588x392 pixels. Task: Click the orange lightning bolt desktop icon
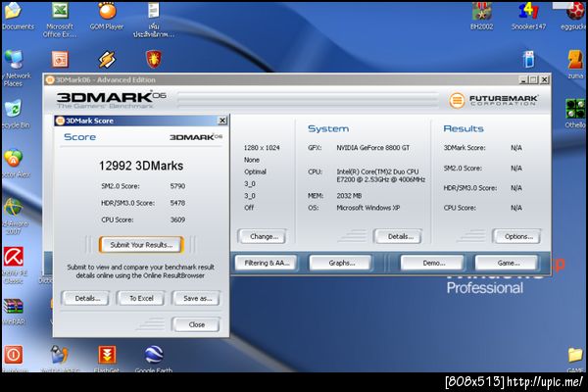coord(107,59)
